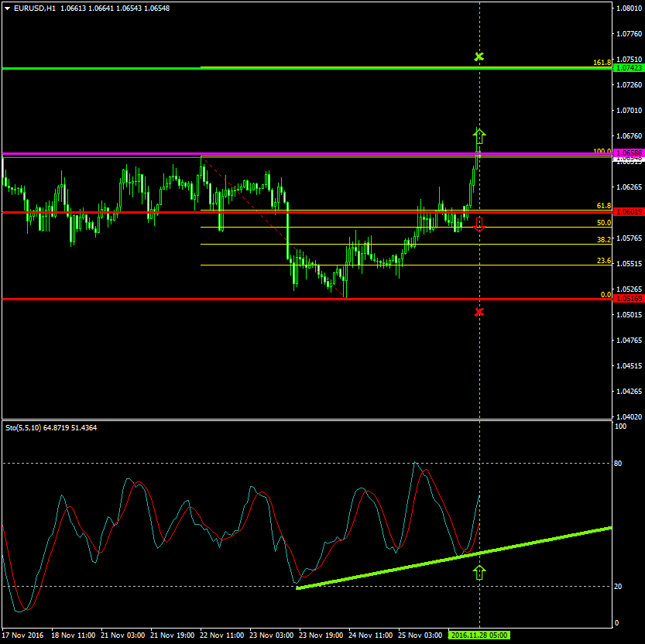This screenshot has width=645, height=644.
Task: Click the magenta 1.06588 price label
Action: click(x=627, y=153)
